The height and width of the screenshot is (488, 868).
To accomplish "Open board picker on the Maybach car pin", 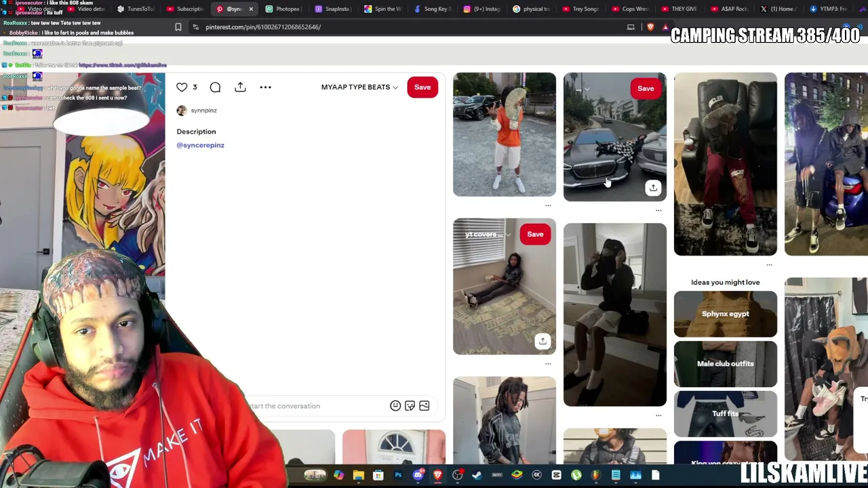I will [582, 89].
